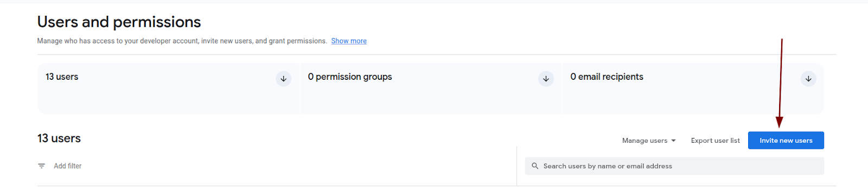
Task: Open the Show more link
Action: 349,41
